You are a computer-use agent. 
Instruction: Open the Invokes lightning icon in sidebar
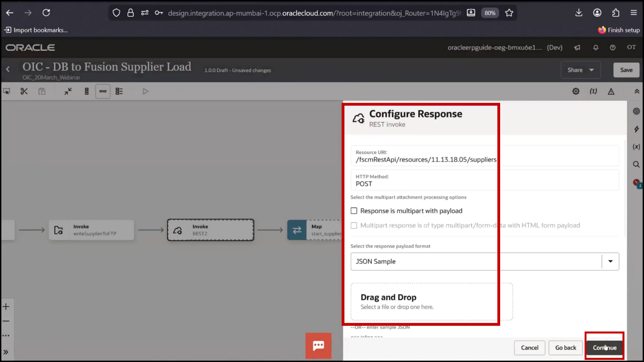(x=636, y=129)
